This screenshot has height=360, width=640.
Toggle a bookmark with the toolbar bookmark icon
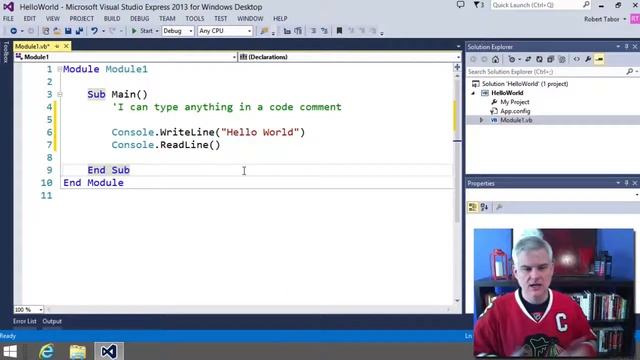(x=339, y=31)
